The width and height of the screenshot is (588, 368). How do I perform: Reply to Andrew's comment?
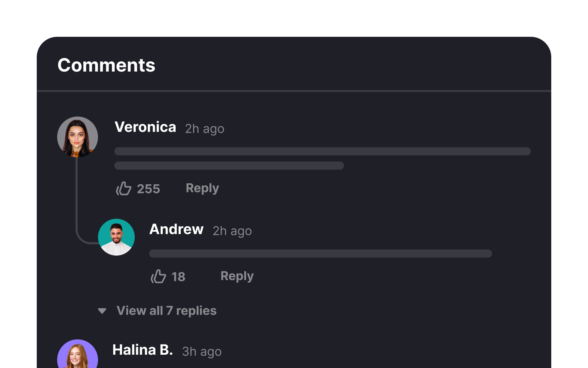[x=237, y=276]
